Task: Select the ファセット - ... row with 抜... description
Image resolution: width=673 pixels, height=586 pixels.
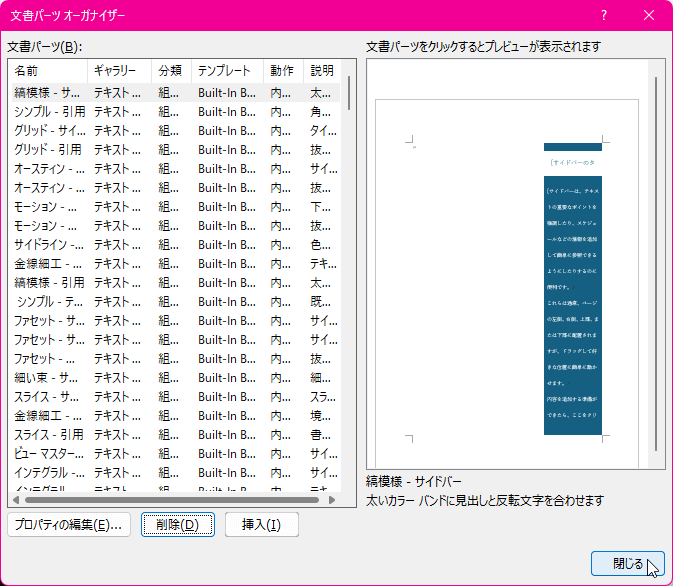Action: 176,359
